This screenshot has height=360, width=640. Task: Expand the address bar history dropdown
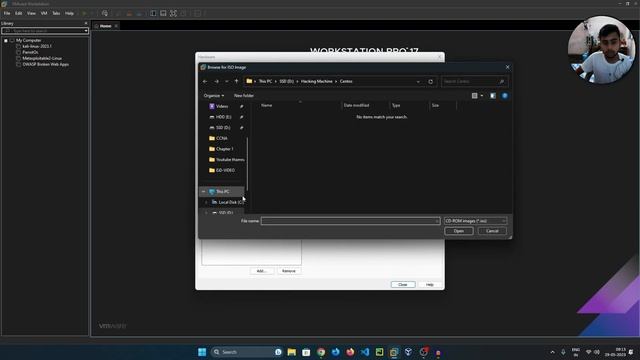pyautogui.click(x=418, y=82)
